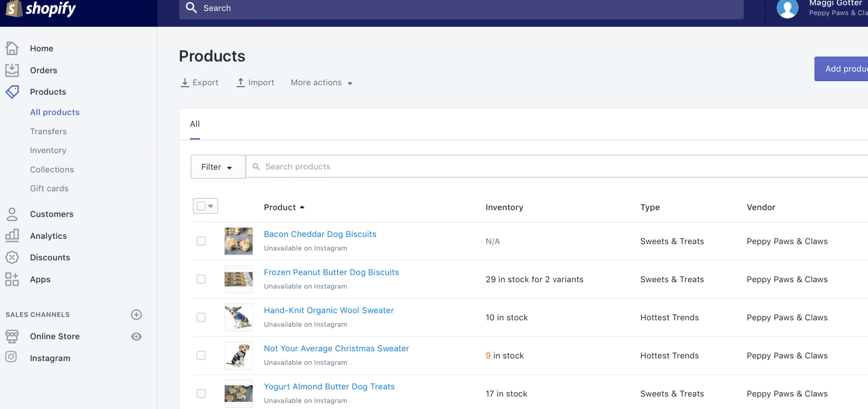Open the Instagram sales channel

tap(50, 358)
